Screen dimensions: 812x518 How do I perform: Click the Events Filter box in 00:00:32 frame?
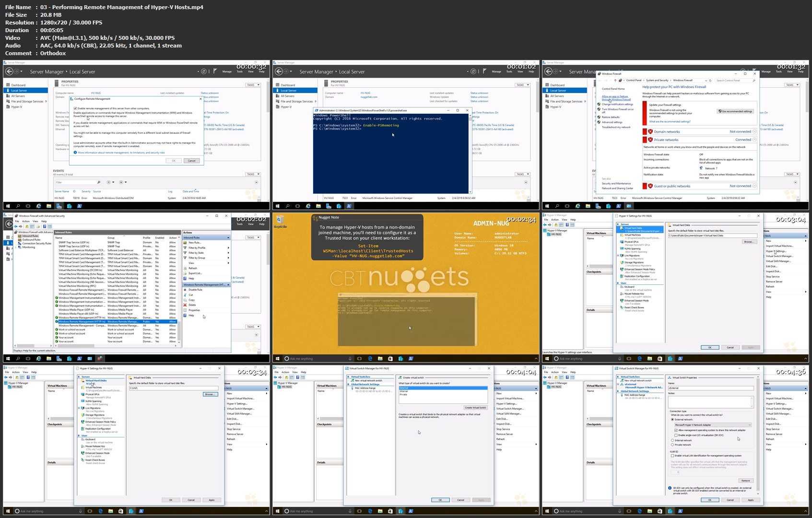[x=78, y=182]
